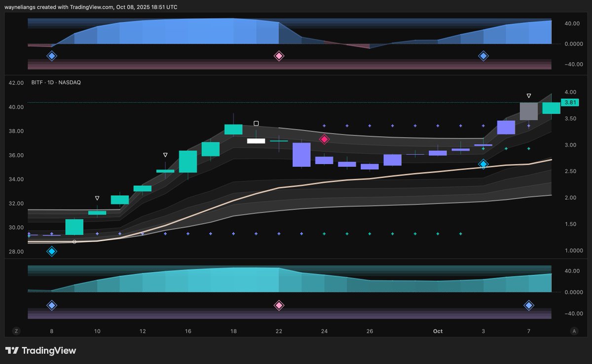Viewport: 592px width, 364px height.
Task: Click the blue diamond signal in top oscillator at Oct 3
Action: tap(483, 56)
